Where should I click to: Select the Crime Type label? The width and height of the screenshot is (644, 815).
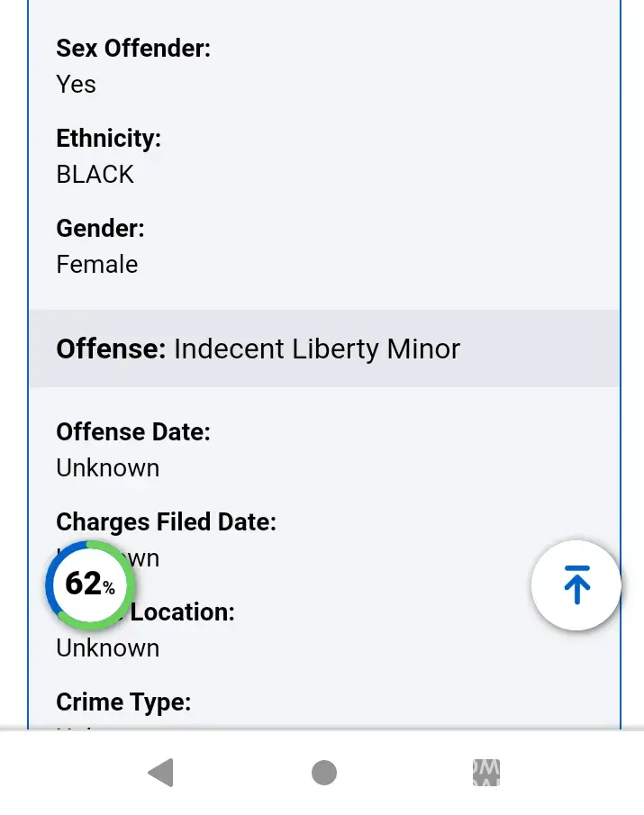(x=123, y=702)
